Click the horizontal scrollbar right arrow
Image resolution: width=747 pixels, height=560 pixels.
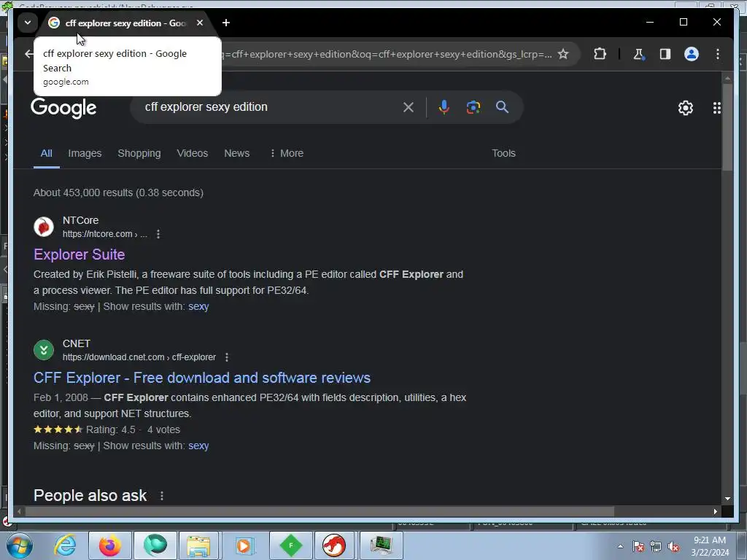pyautogui.click(x=715, y=511)
